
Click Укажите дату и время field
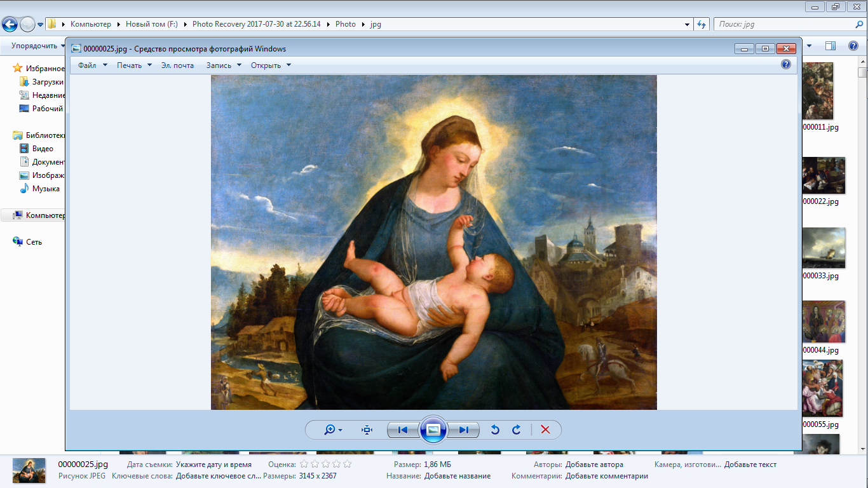click(214, 464)
